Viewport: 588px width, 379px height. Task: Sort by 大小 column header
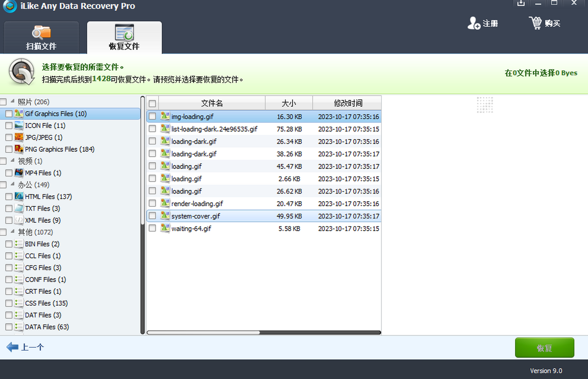coord(289,103)
